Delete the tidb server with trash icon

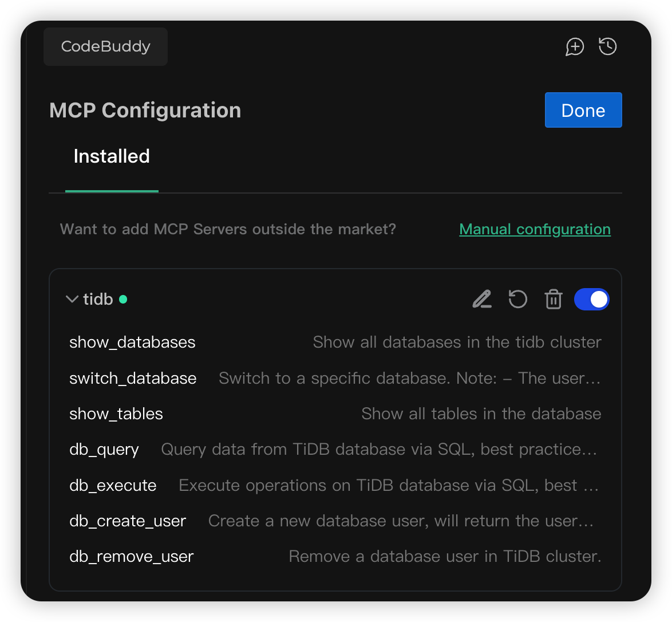point(553,299)
